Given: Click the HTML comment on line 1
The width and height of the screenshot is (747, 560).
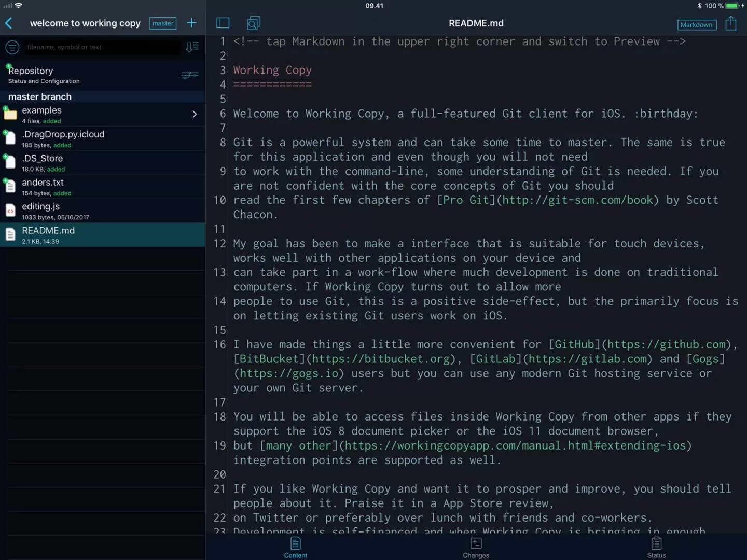Looking at the screenshot, I should 460,41.
